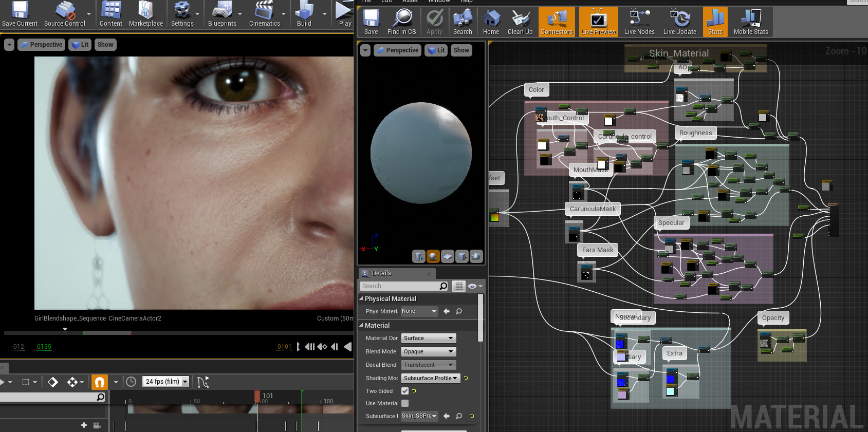Switch to the Details tab
Image resolution: width=868 pixels, height=432 pixels.
click(x=396, y=273)
